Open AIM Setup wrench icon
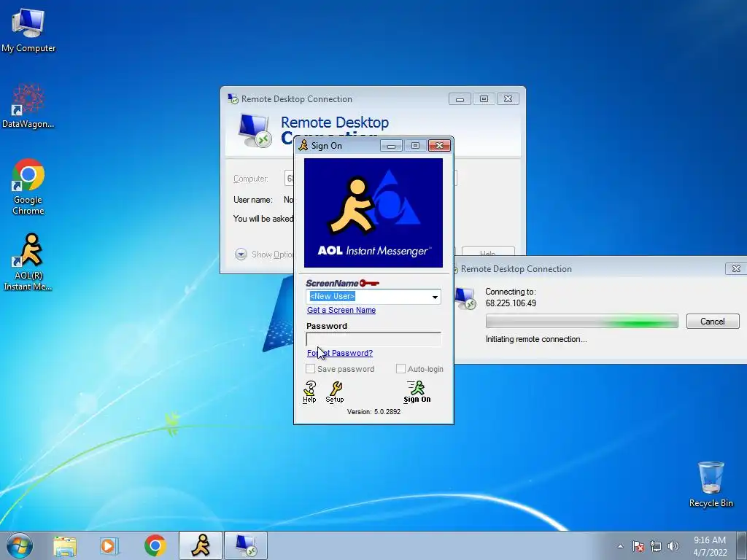 [x=335, y=392]
